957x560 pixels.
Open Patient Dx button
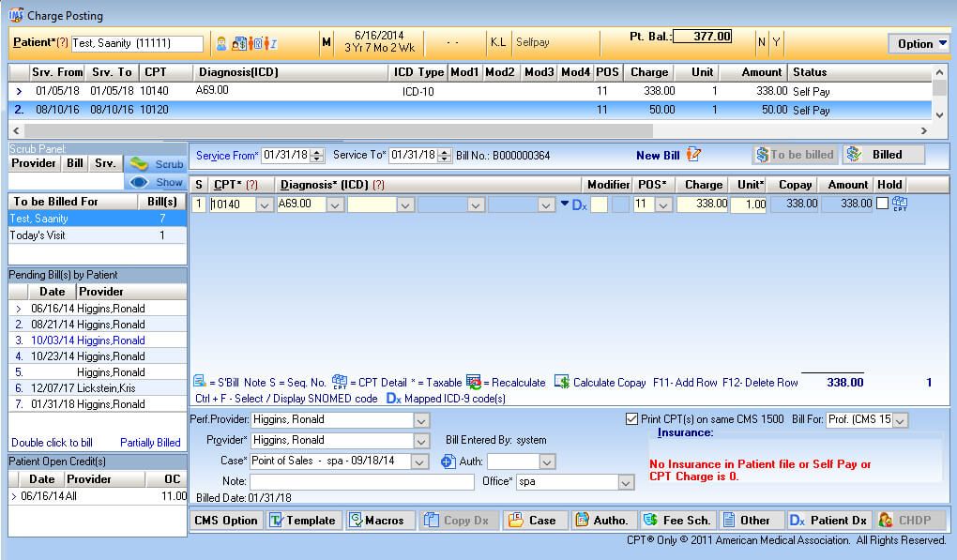(x=828, y=521)
